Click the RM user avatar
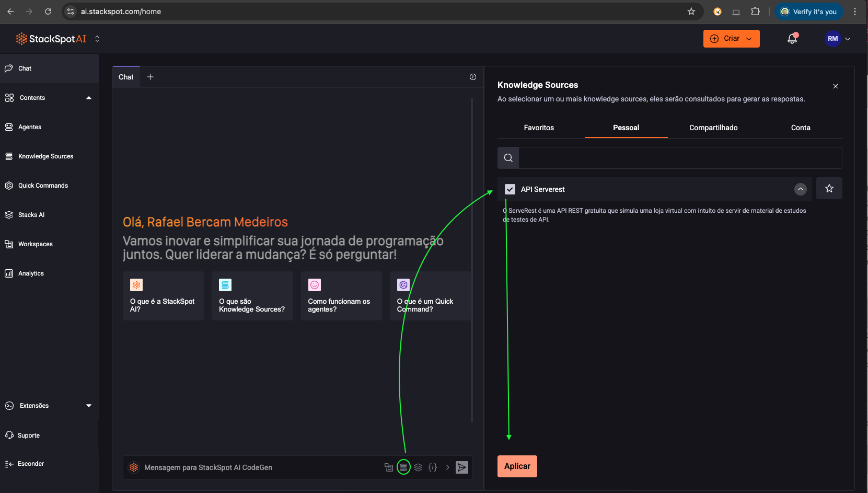 pos(832,39)
